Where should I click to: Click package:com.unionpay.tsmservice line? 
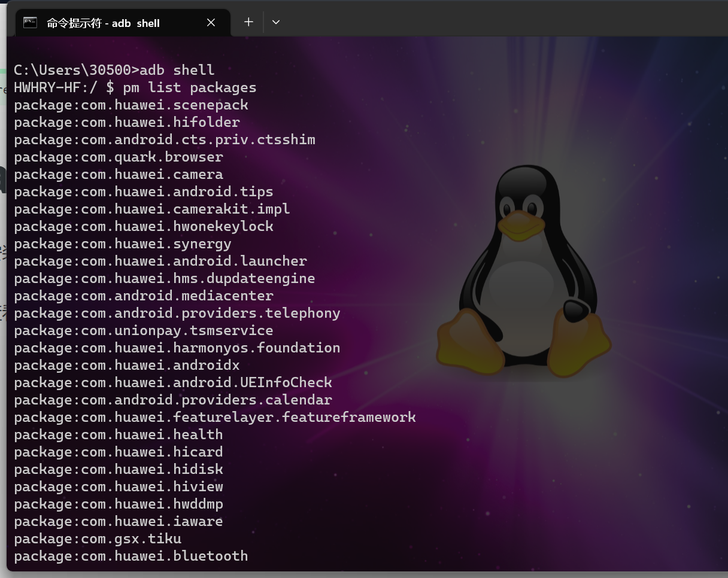click(x=144, y=330)
